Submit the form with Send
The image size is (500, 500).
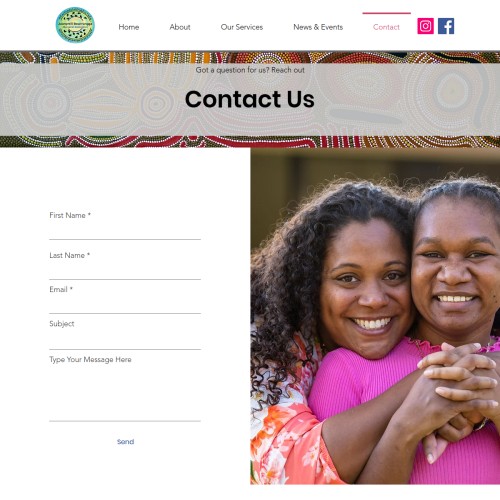(125, 442)
